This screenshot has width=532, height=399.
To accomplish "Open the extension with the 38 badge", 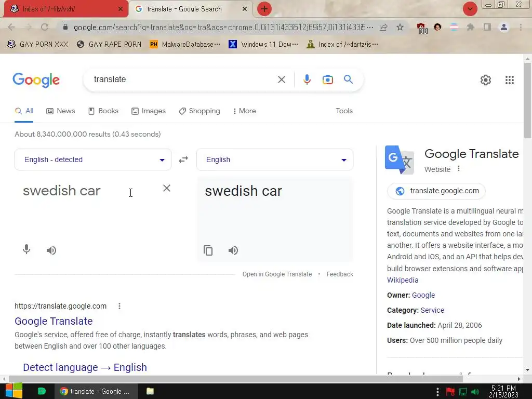I will click(422, 28).
